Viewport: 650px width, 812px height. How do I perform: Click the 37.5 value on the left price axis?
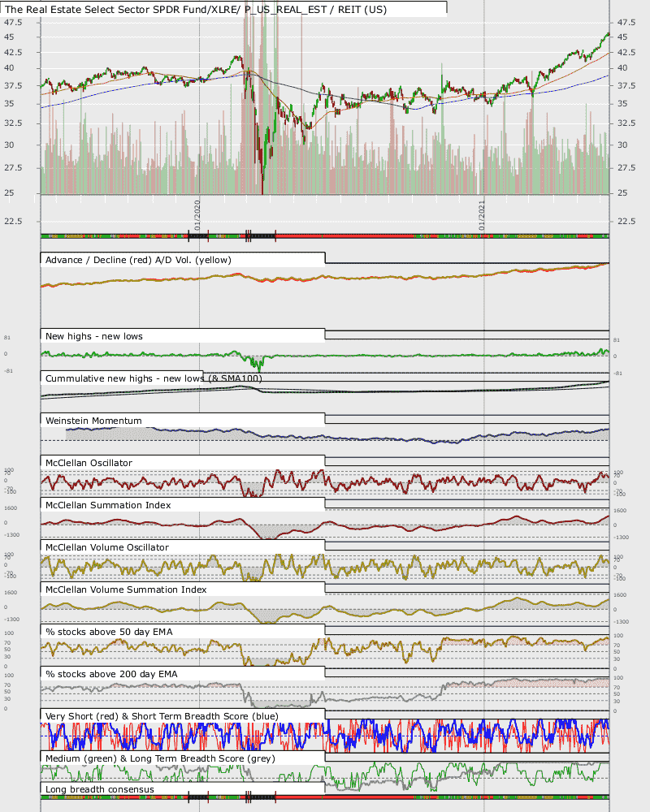coord(13,85)
